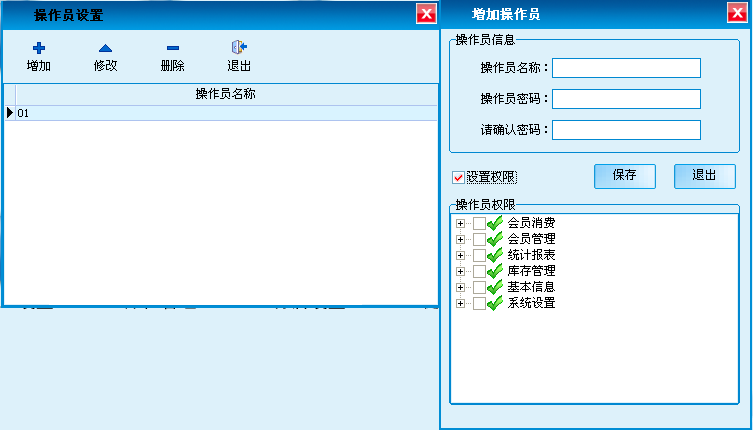Click the 删除 (Delete) minus icon
The height and width of the screenshot is (430, 753).
click(x=172, y=47)
